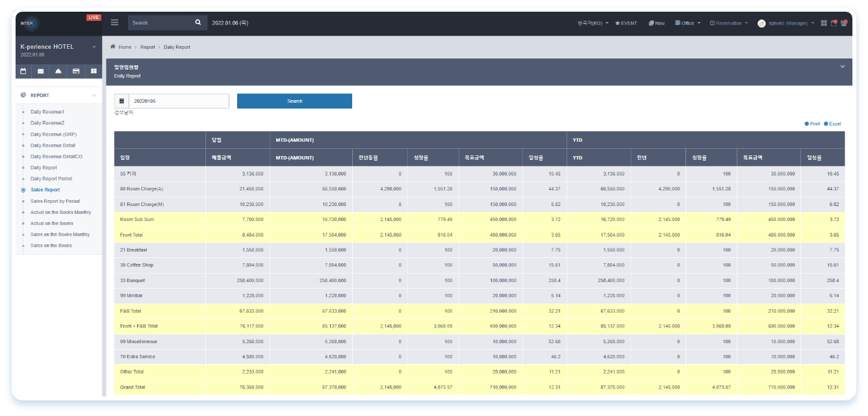Click the service bell icon in the sidebar
Viewport: 868px width, 416px height.
tap(58, 71)
